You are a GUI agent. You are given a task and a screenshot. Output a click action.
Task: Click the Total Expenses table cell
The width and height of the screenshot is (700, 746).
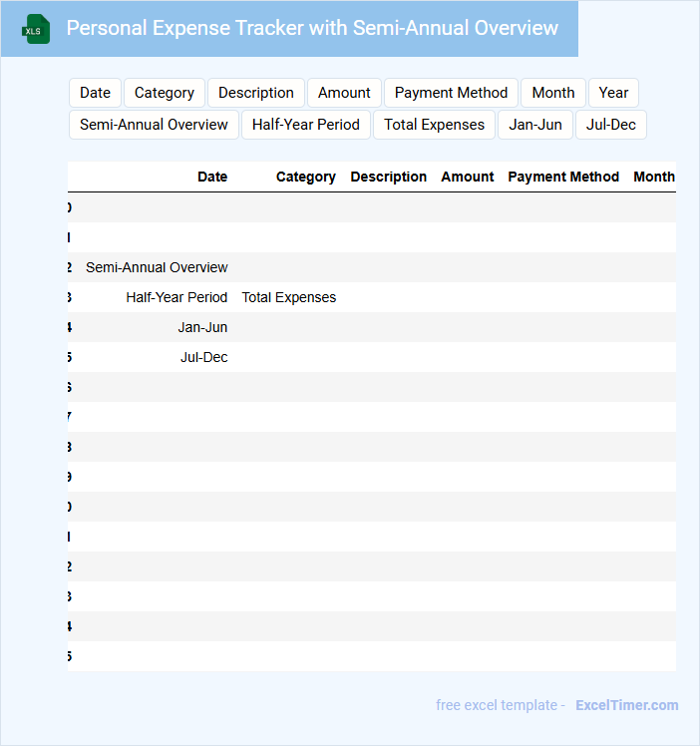288,297
